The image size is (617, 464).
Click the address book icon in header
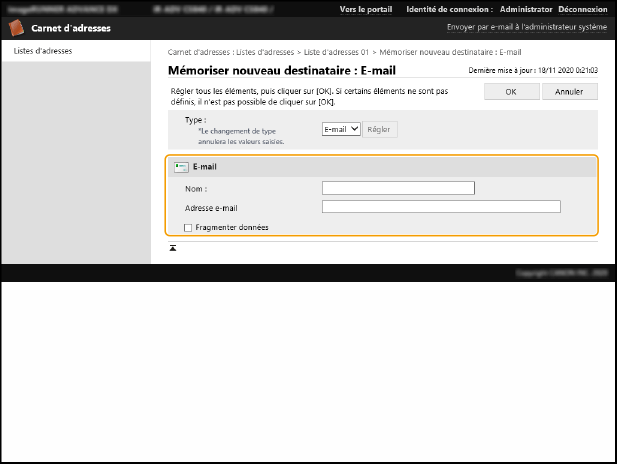pyautogui.click(x=16, y=29)
